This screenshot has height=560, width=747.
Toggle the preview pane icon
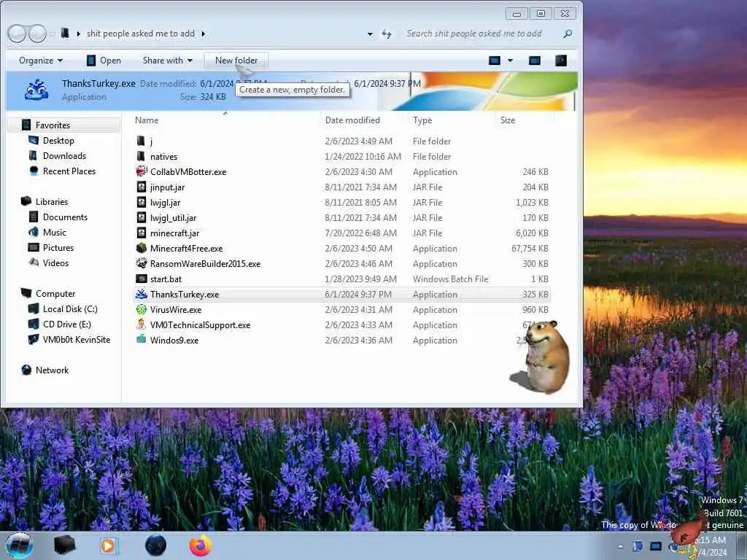535,61
